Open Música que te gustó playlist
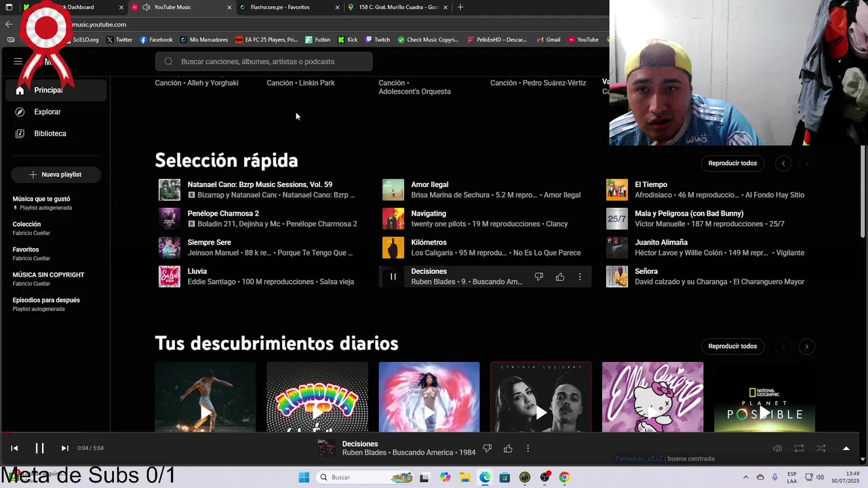The height and width of the screenshot is (488, 868). [42, 203]
